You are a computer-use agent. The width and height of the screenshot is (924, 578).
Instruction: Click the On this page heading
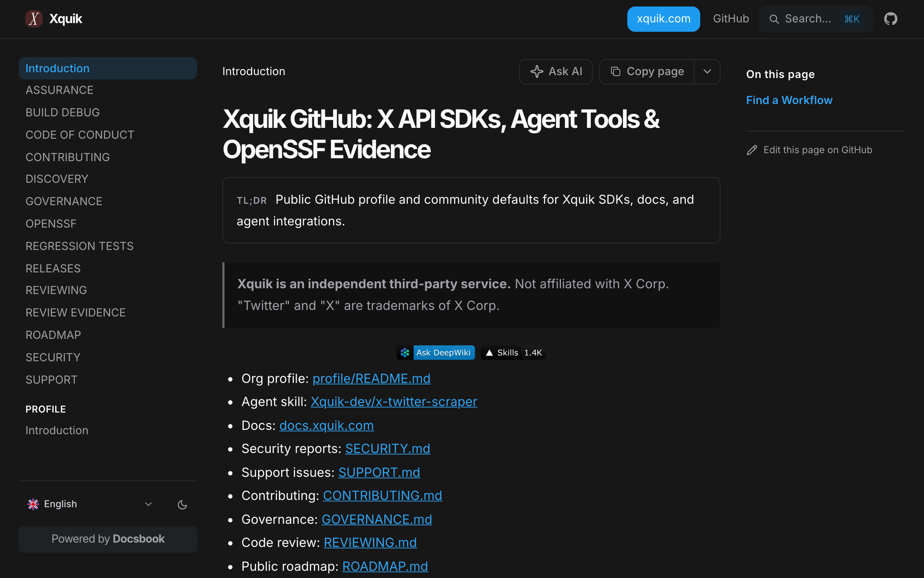780,74
